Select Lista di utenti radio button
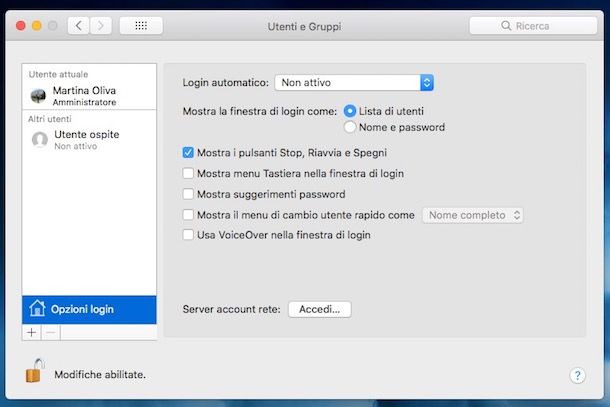This screenshot has width=610, height=407. click(350, 111)
